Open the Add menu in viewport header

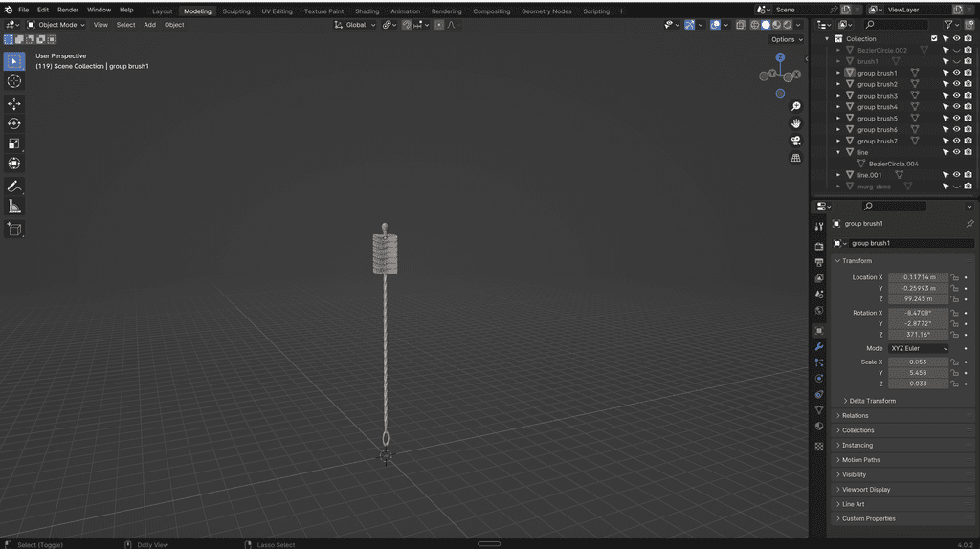tap(149, 25)
